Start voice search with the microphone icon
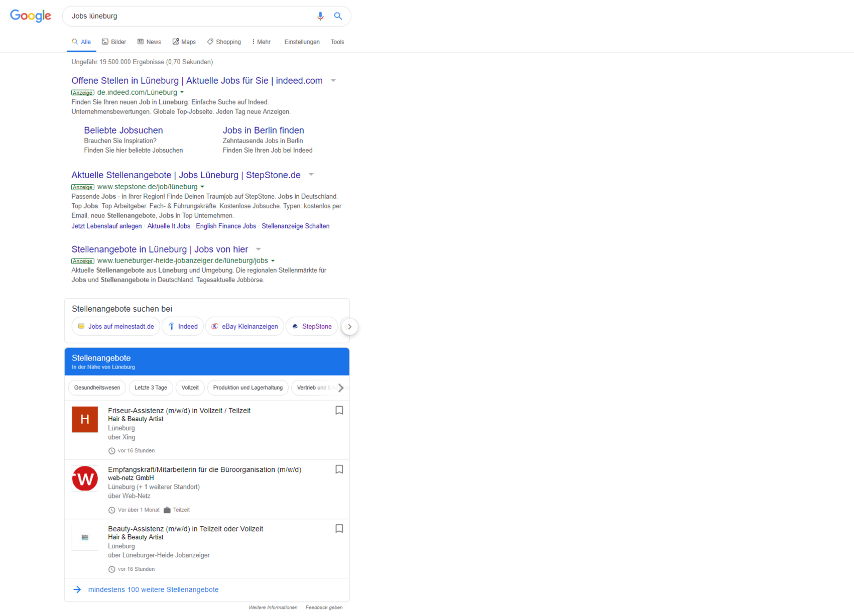The width and height of the screenshot is (854, 616). pos(320,16)
